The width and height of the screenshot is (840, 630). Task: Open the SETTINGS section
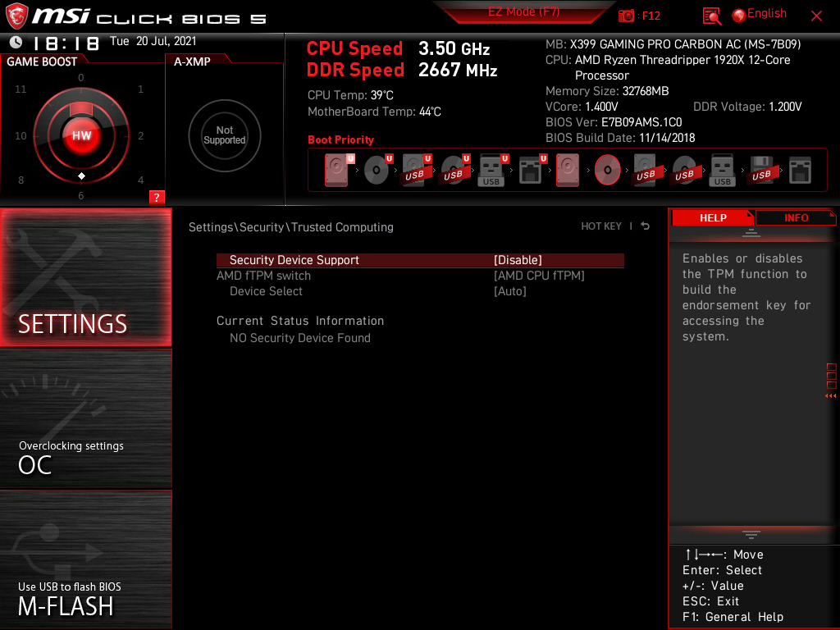(85, 276)
